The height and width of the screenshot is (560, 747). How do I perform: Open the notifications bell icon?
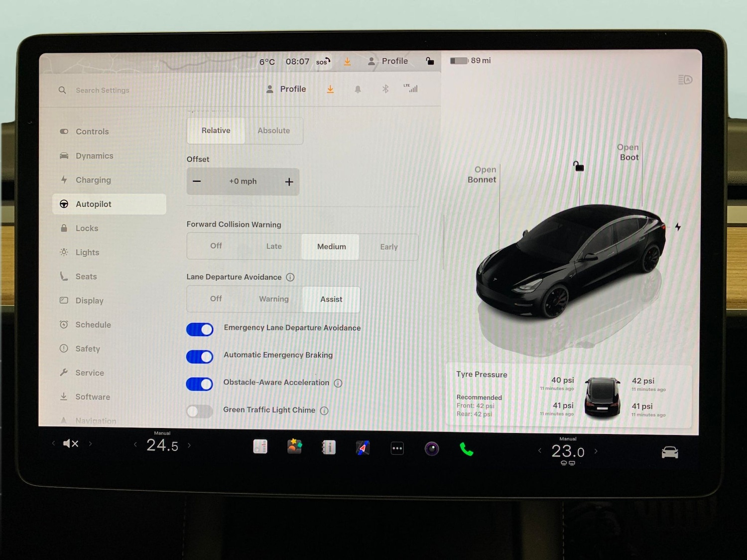click(x=358, y=89)
